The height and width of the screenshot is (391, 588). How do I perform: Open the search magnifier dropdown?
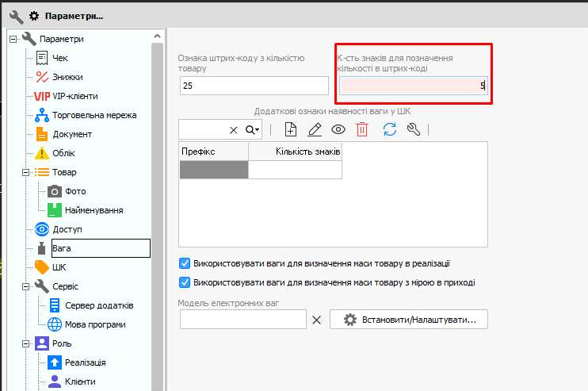[x=252, y=130]
